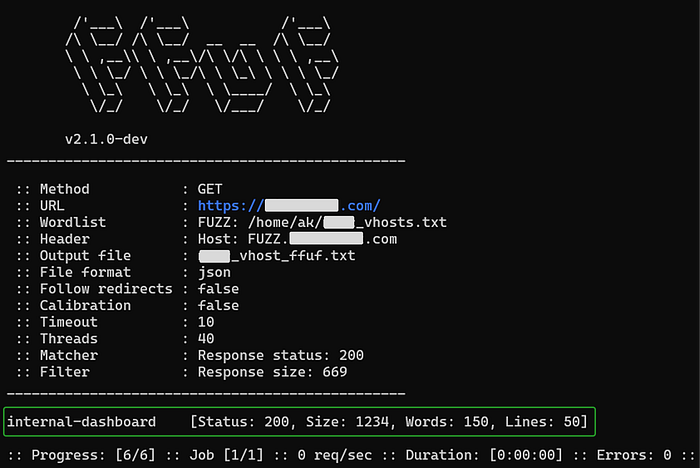This screenshot has height=468, width=700.
Task: Click the Calibration label
Action: [85, 305]
